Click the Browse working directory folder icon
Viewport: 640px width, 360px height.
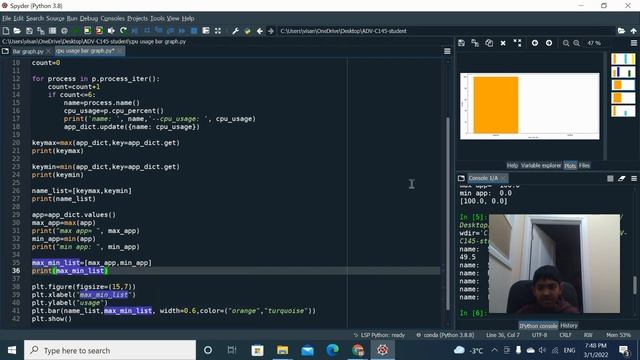[621, 31]
